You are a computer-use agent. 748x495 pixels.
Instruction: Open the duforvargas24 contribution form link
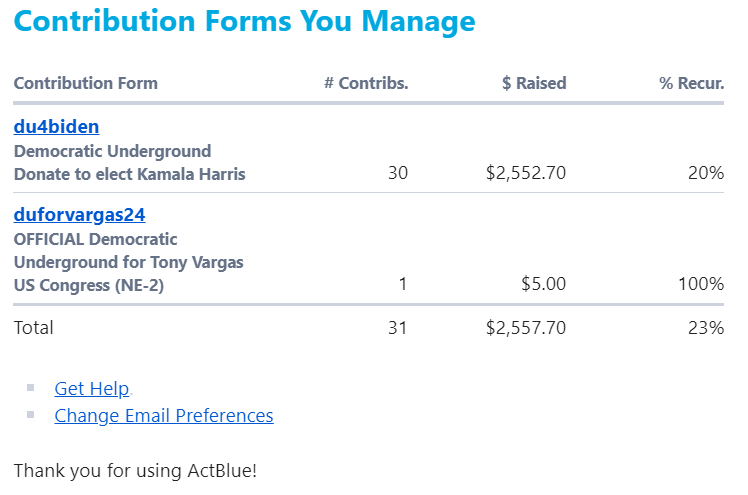pyautogui.click(x=80, y=215)
